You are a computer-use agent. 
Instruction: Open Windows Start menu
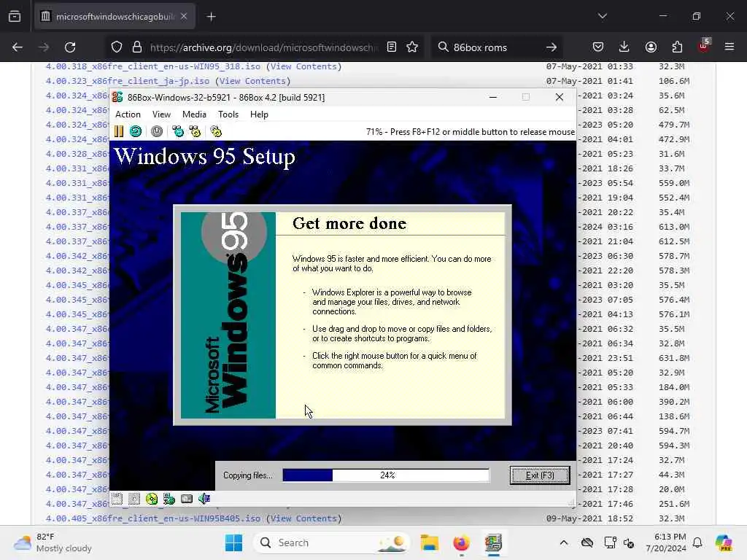pos(233,542)
